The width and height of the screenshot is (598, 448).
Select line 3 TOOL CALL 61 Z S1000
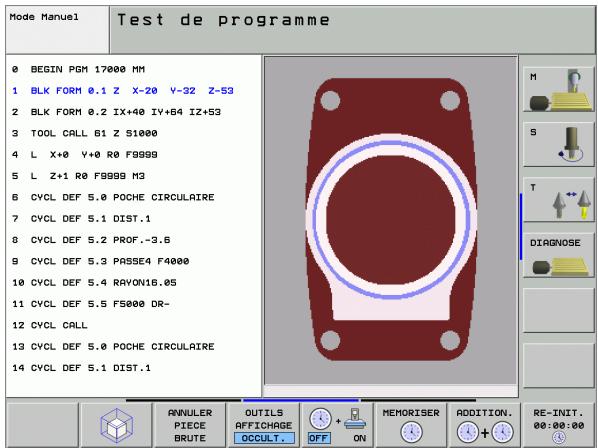click(84, 133)
